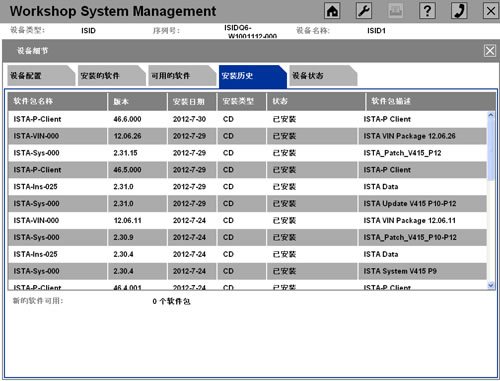Image resolution: width=500 pixels, height=381 pixels.
Task: Click description ISTA System V415 P9
Action: [x=400, y=271]
